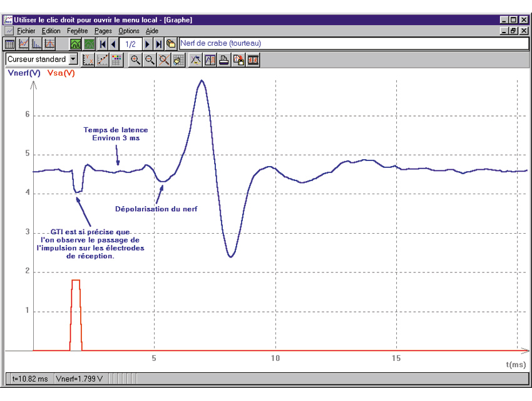
Task: Open the Fichier menu
Action: click(26, 31)
